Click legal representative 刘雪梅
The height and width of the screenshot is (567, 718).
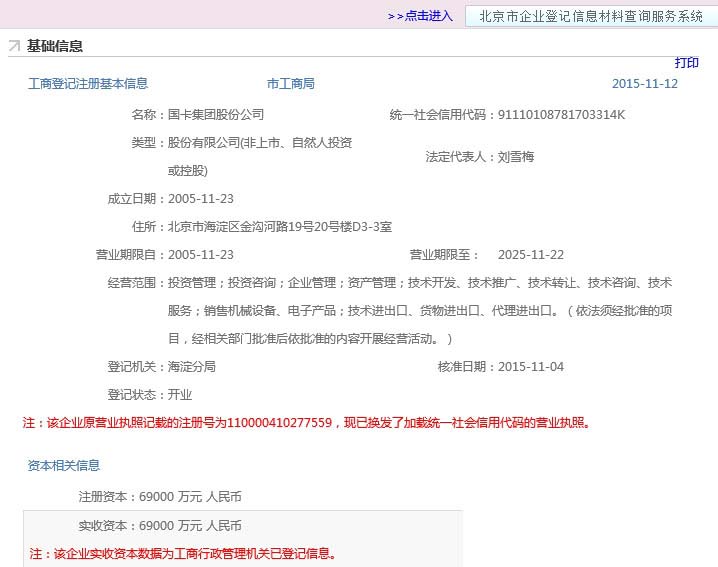tap(516, 157)
